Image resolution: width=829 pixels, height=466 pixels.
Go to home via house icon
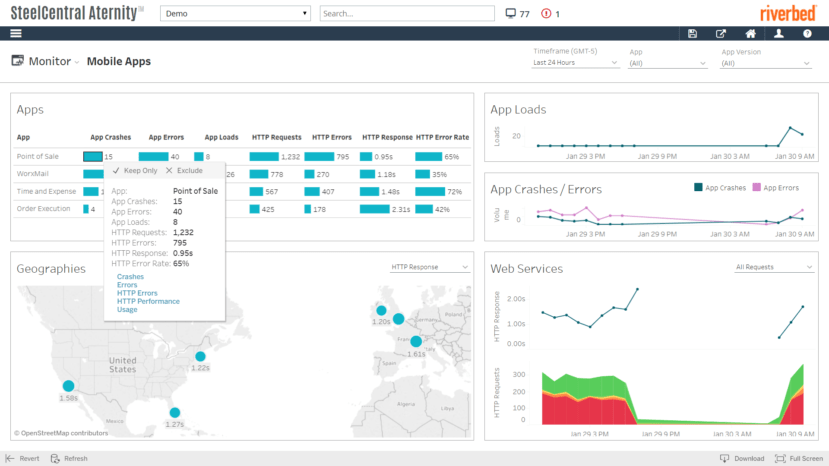point(750,33)
